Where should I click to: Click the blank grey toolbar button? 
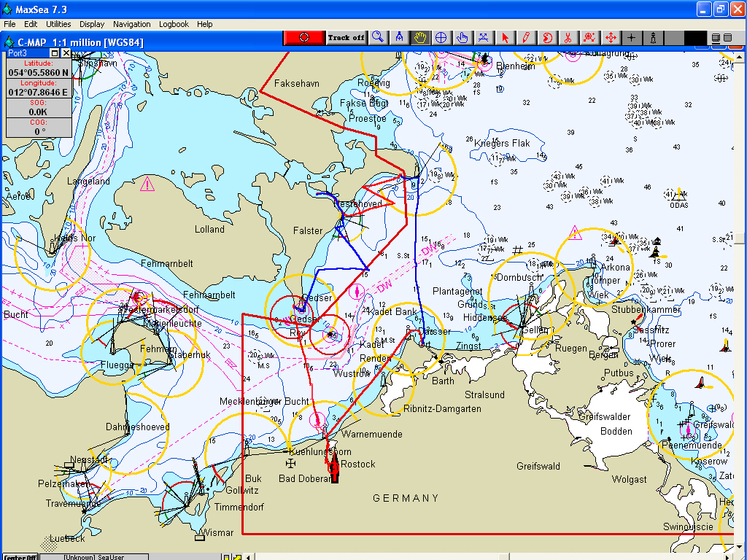[x=673, y=38]
